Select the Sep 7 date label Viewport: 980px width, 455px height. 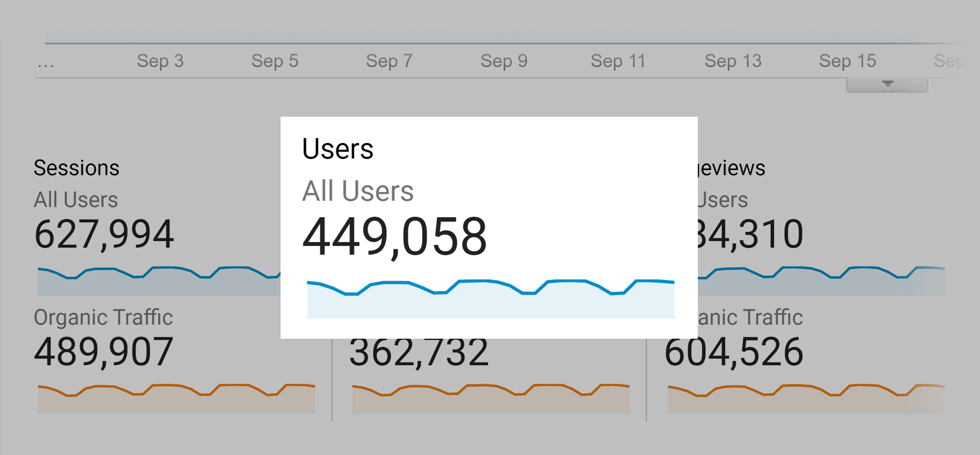[390, 61]
